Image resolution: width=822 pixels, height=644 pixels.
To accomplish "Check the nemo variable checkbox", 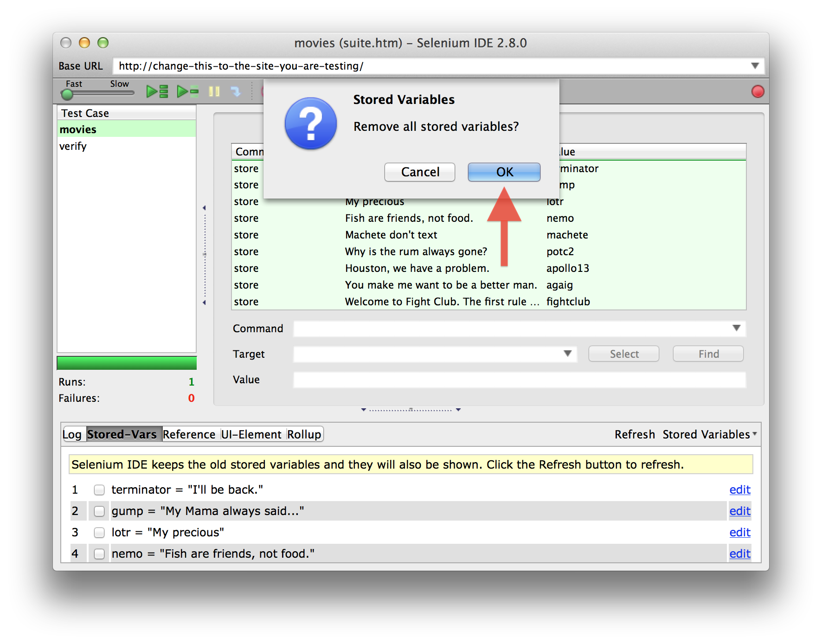I will (99, 554).
